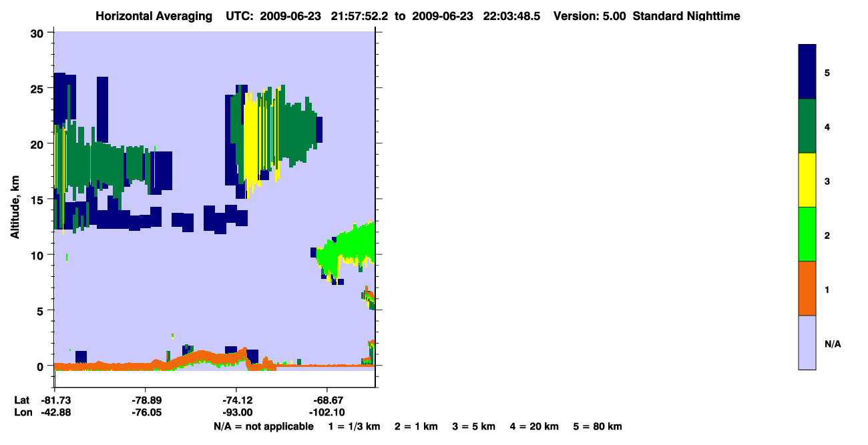Click the latitude value -74.12

tap(236, 400)
